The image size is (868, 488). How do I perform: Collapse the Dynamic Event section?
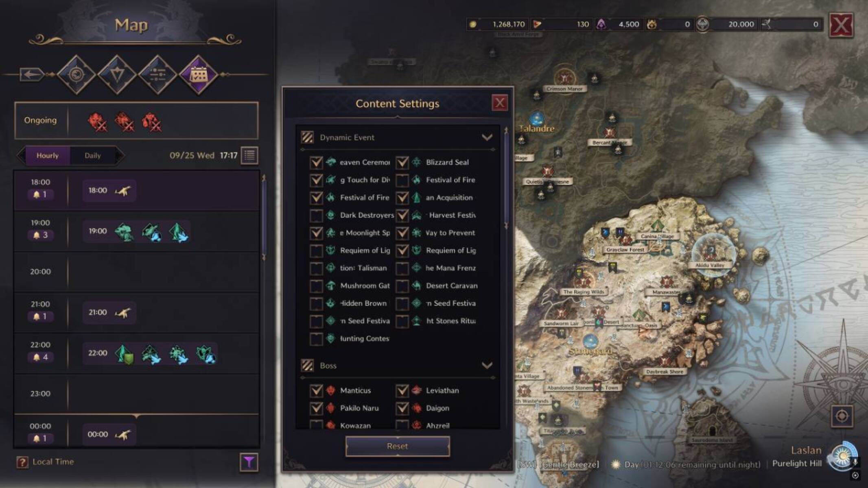[487, 137]
